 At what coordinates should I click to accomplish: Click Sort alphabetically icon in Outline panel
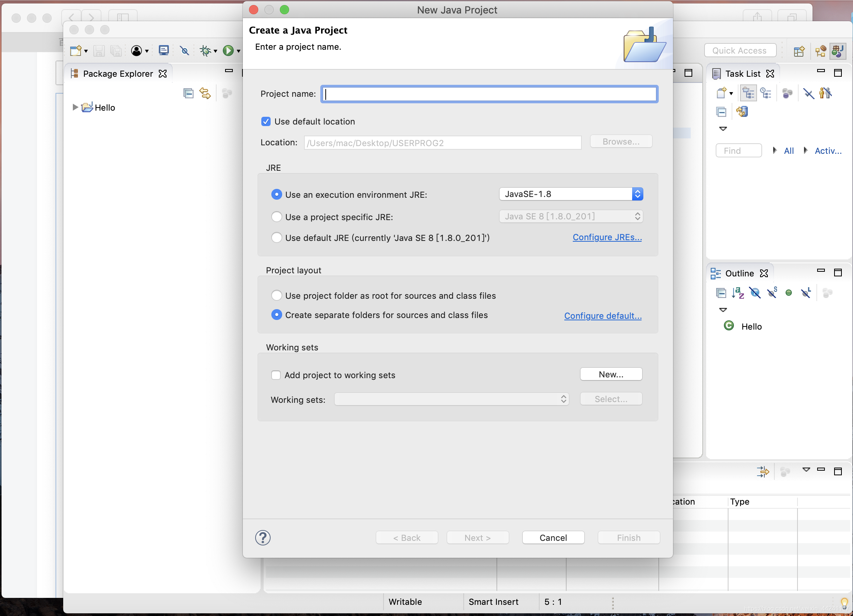[738, 293]
